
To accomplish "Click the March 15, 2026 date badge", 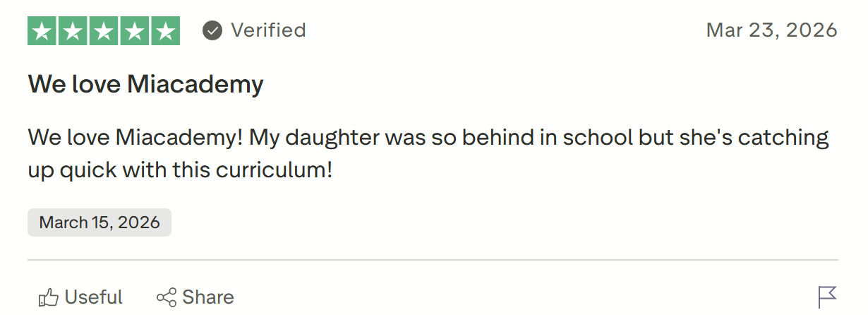I will pos(100,222).
